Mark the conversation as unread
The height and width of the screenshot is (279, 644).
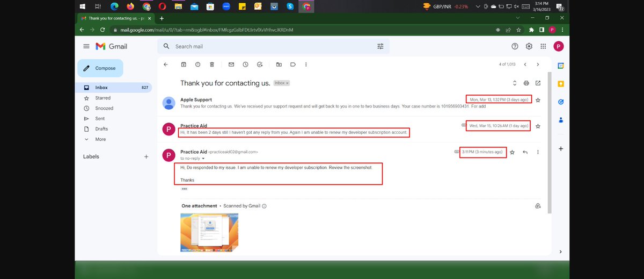(x=231, y=65)
